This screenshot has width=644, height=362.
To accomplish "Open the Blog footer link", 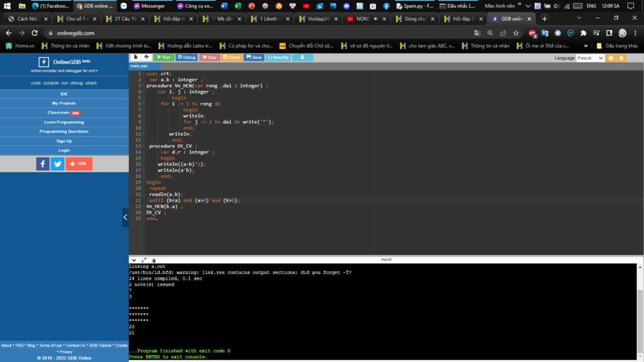I will point(31,346).
